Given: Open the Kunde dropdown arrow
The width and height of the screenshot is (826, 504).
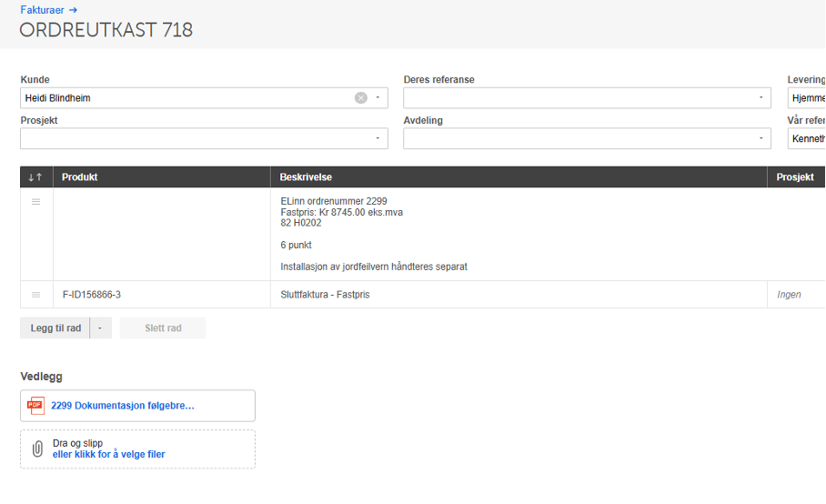Looking at the screenshot, I should (x=378, y=98).
